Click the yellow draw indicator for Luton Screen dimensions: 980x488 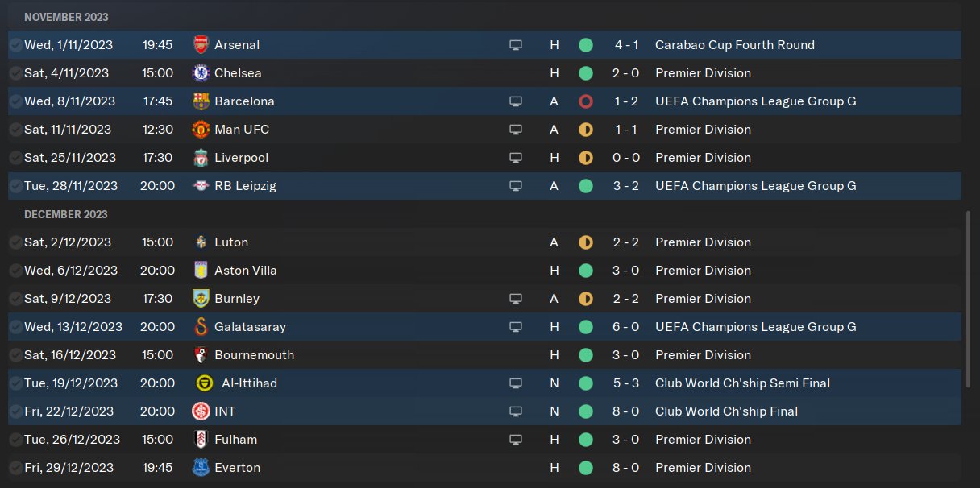coord(586,242)
